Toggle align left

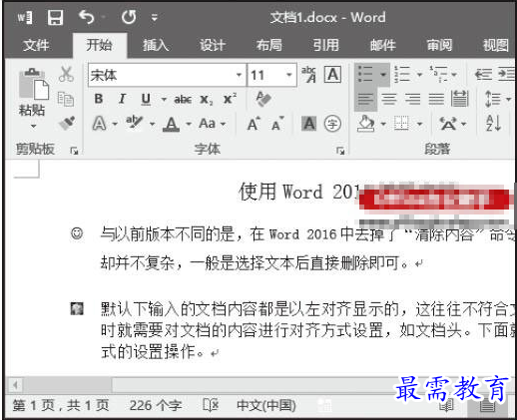click(x=365, y=99)
